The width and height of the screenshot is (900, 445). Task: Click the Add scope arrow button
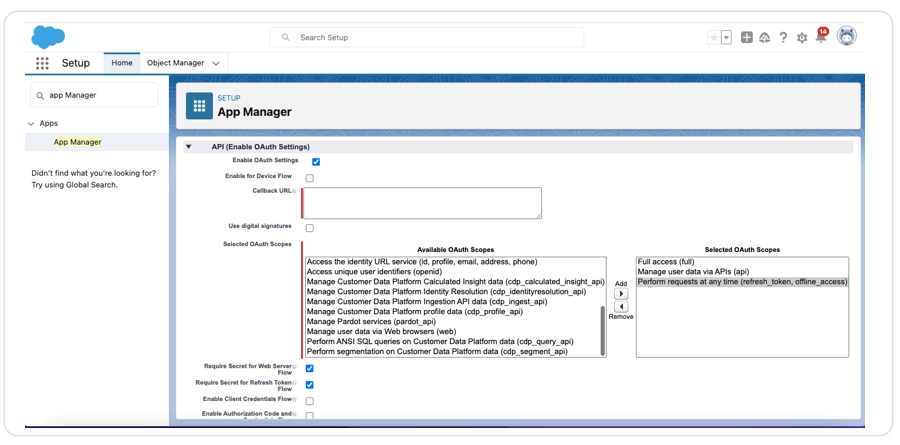pos(621,294)
